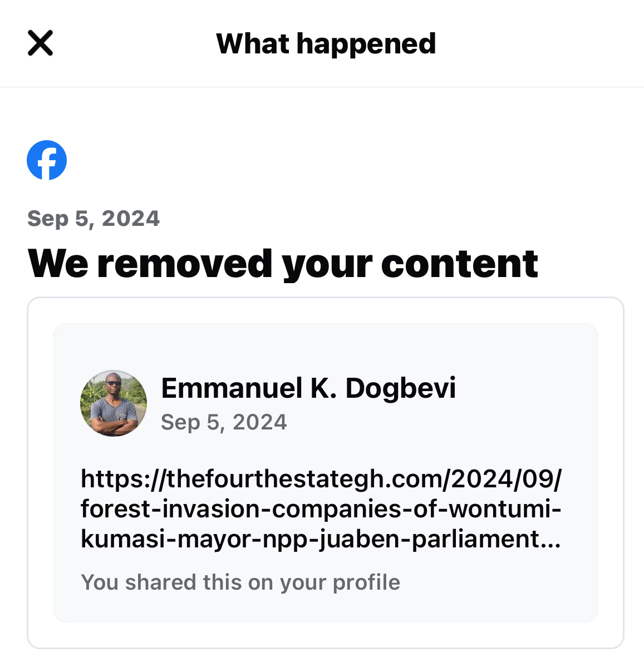Open the thefourthestategh.com link first line
The height and width of the screenshot is (662, 644).
pyautogui.click(x=321, y=478)
